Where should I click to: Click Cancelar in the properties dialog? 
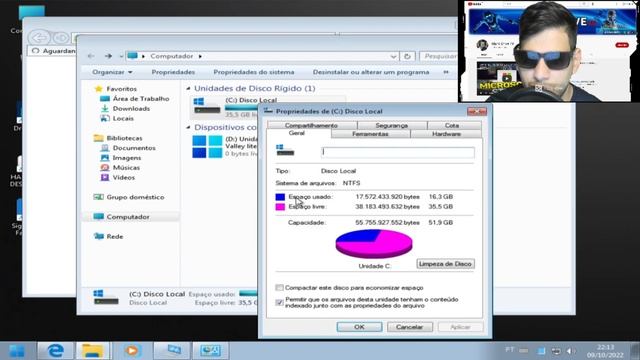coord(409,327)
